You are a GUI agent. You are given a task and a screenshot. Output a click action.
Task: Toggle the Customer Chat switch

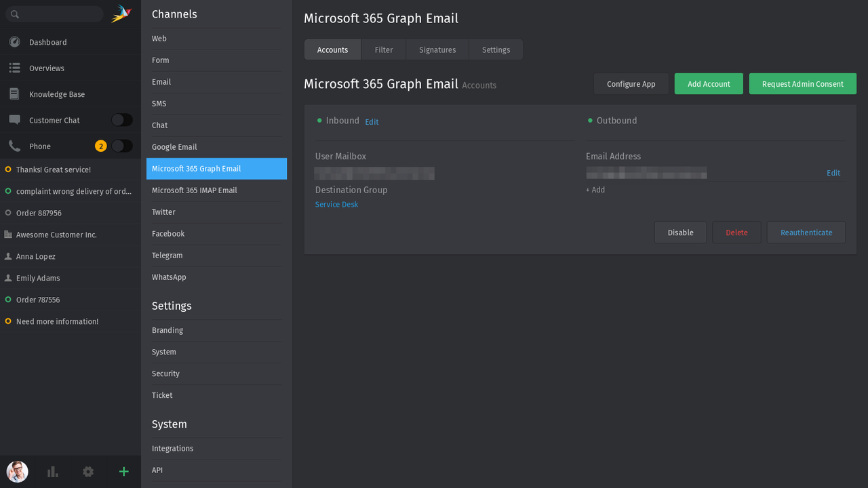click(121, 119)
